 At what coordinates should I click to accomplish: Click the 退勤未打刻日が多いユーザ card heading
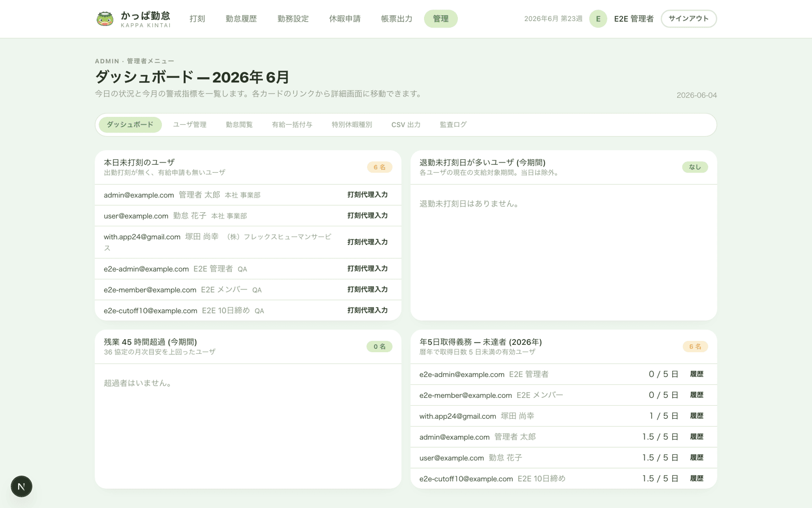pos(483,163)
